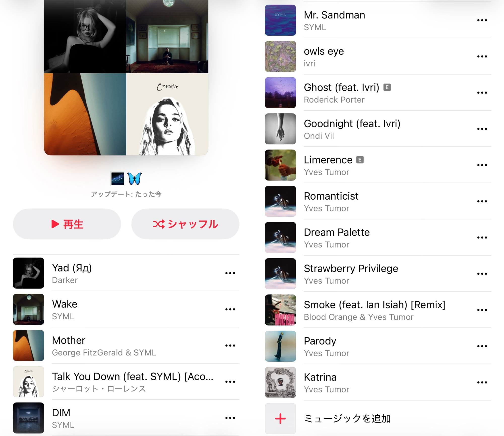Screen dimensions: 504x436
Task: Tap the three dots beside Wake
Action: pos(230,309)
